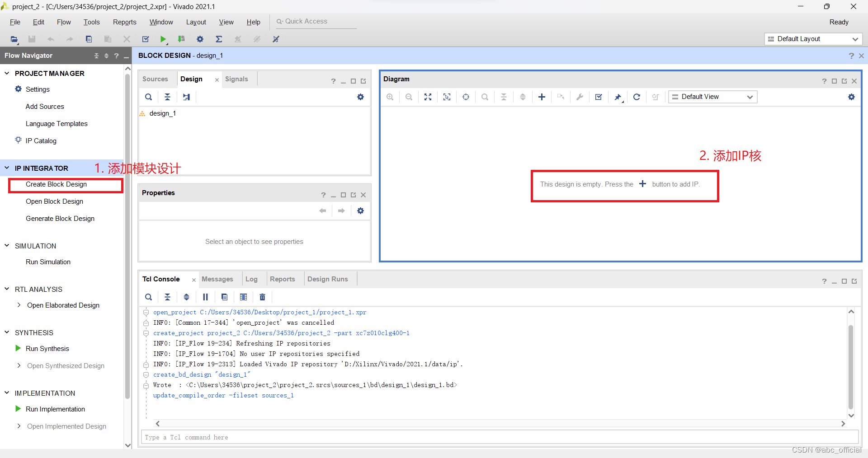The width and height of the screenshot is (868, 458).
Task: Expand Open Elaborated Design
Action: click(x=19, y=305)
